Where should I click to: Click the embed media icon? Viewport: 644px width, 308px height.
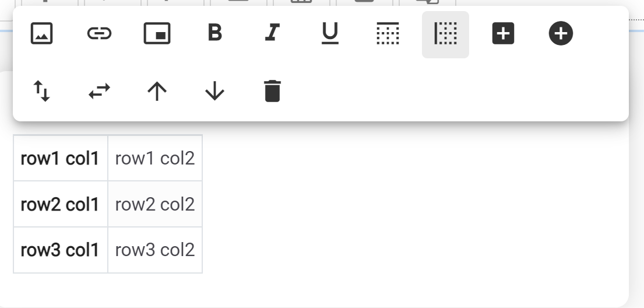157,34
